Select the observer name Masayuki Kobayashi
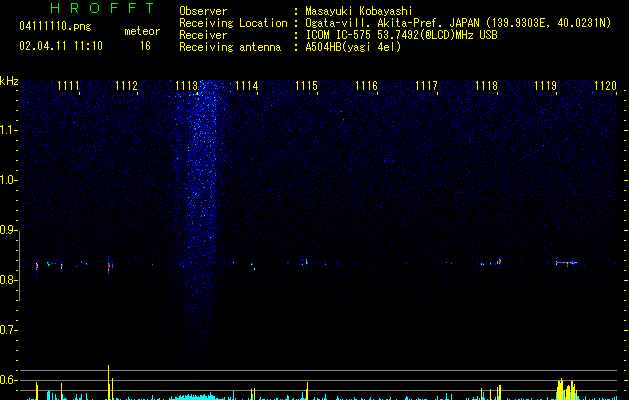Image resolution: width=629 pixels, height=400 pixels. (x=359, y=11)
